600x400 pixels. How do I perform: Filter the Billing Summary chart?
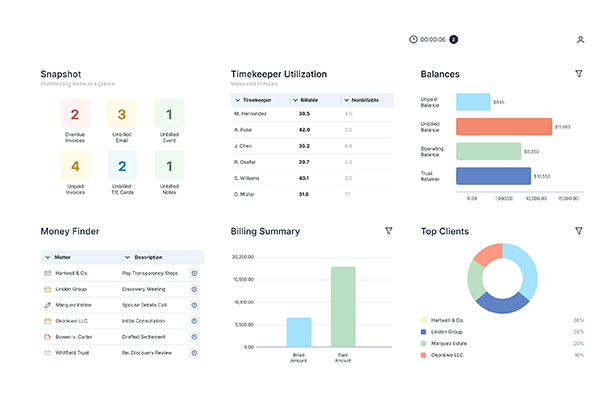point(389,231)
